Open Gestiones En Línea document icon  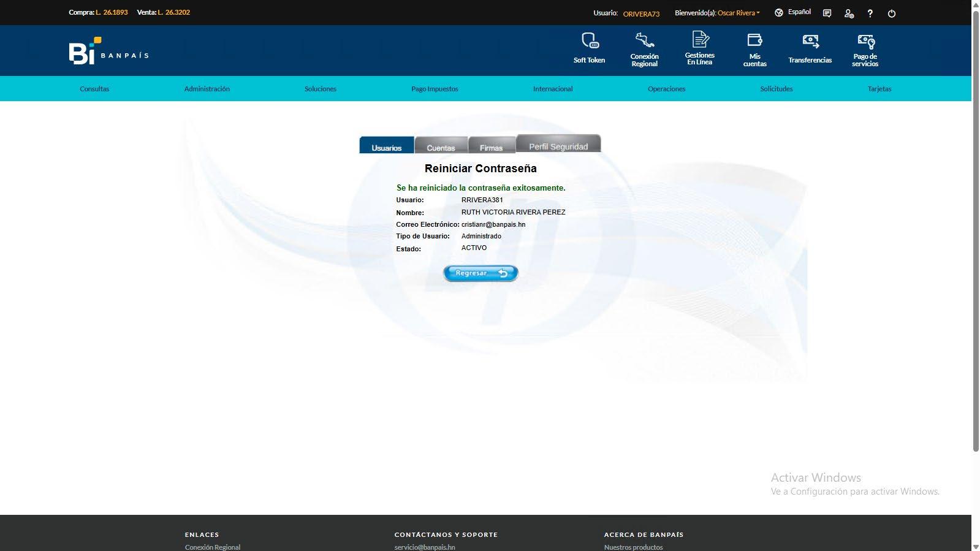[x=700, y=39]
